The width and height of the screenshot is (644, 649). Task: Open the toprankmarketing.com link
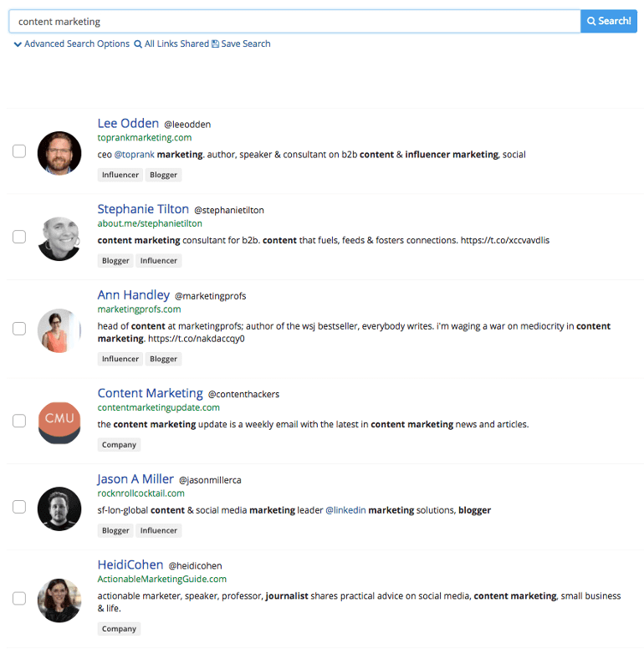[145, 138]
